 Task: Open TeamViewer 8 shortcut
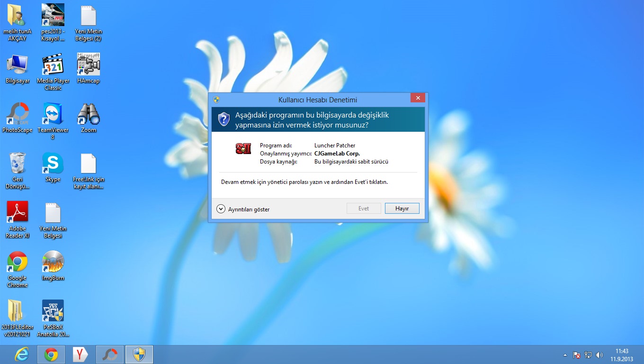(x=53, y=115)
